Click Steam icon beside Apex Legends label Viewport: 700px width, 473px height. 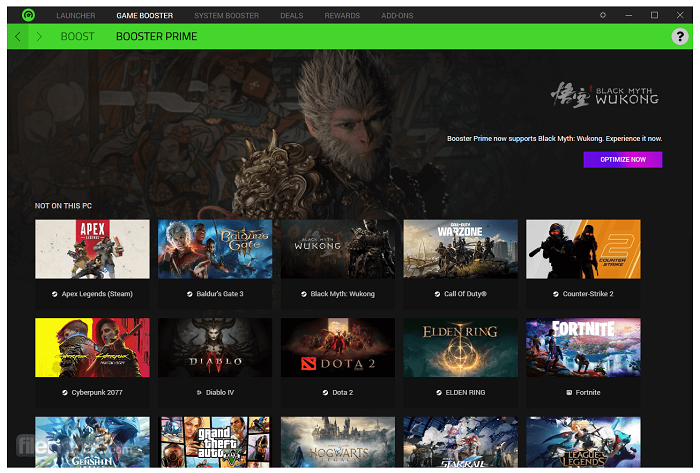[x=54, y=294]
